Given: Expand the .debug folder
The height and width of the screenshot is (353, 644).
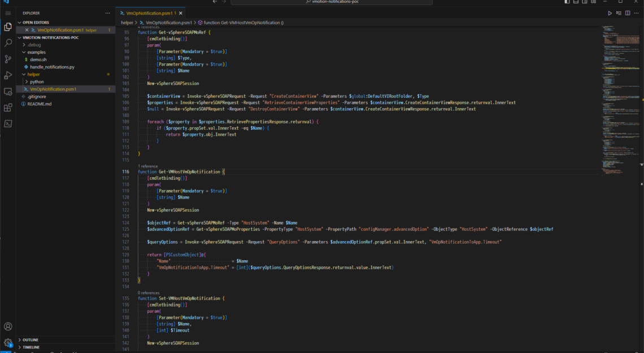Looking at the screenshot, I should [33, 45].
